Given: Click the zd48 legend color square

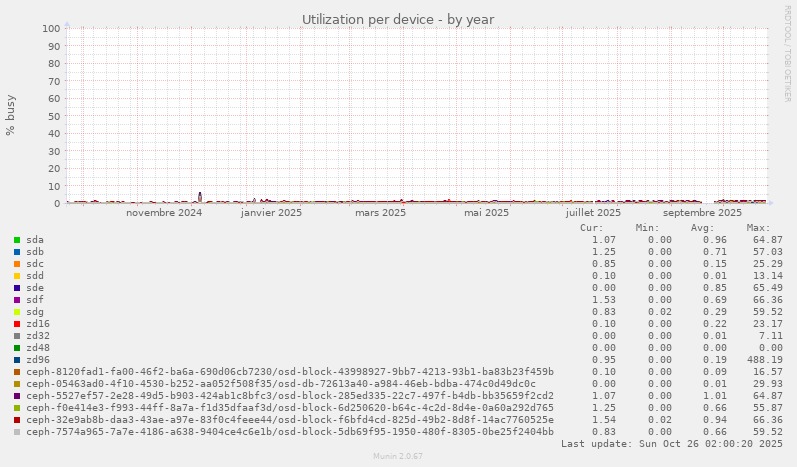Looking at the screenshot, I should point(17,348).
